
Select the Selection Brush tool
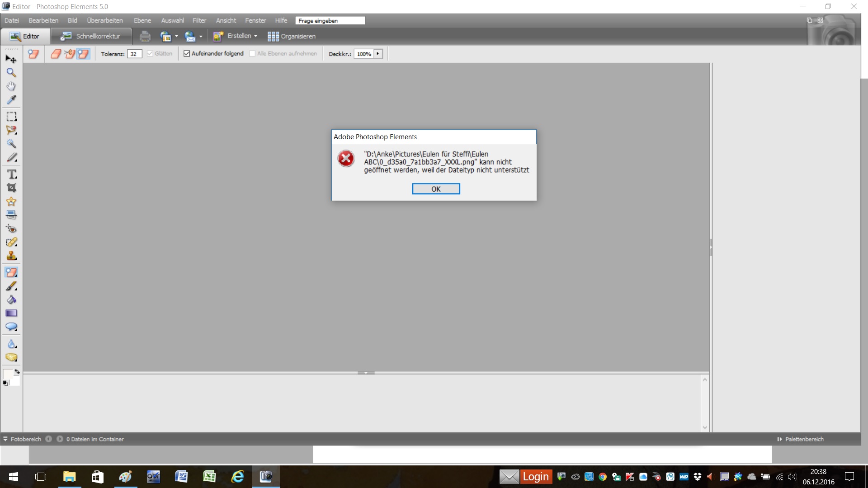pos(11,157)
